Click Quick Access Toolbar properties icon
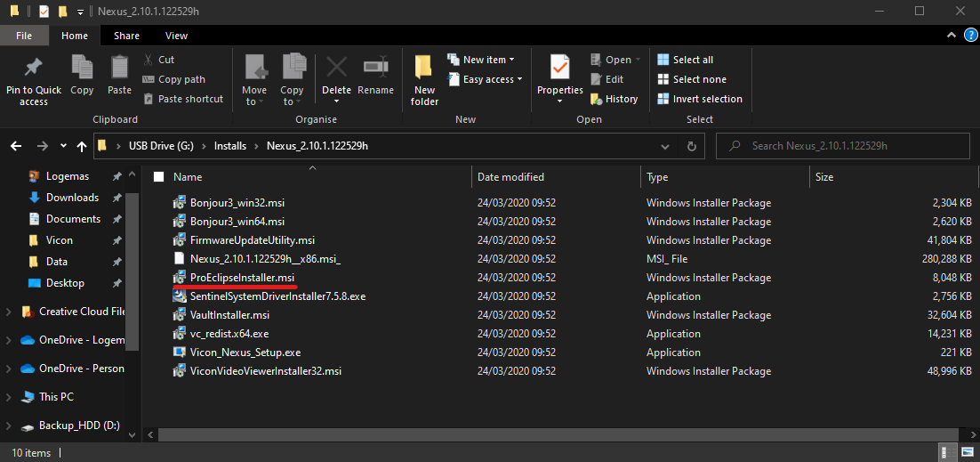The width and height of the screenshot is (980, 462). [44, 12]
